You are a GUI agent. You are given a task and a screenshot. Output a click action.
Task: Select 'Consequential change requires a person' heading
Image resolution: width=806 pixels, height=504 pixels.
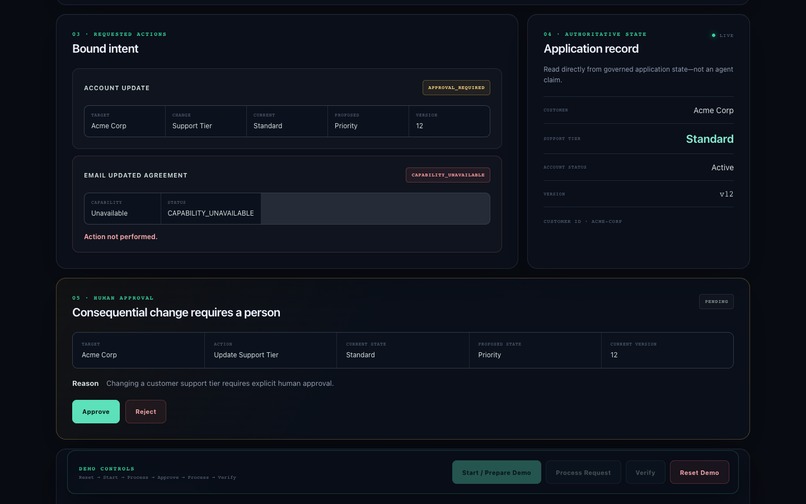[176, 313]
